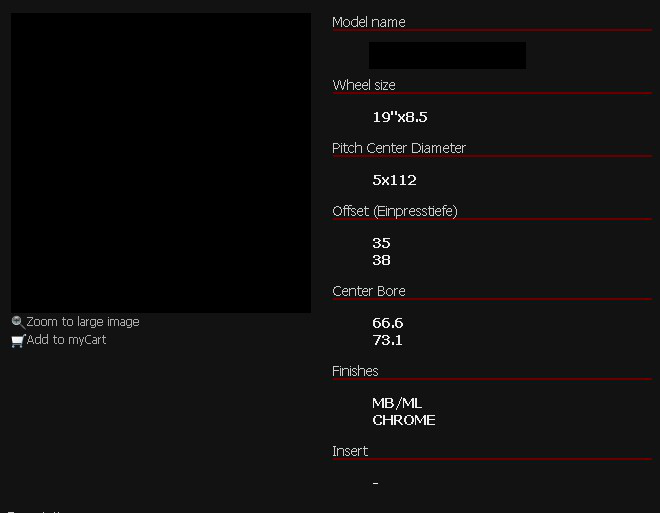Select the 66.6 center bore value
Screen dimensions: 660x513
click(388, 323)
